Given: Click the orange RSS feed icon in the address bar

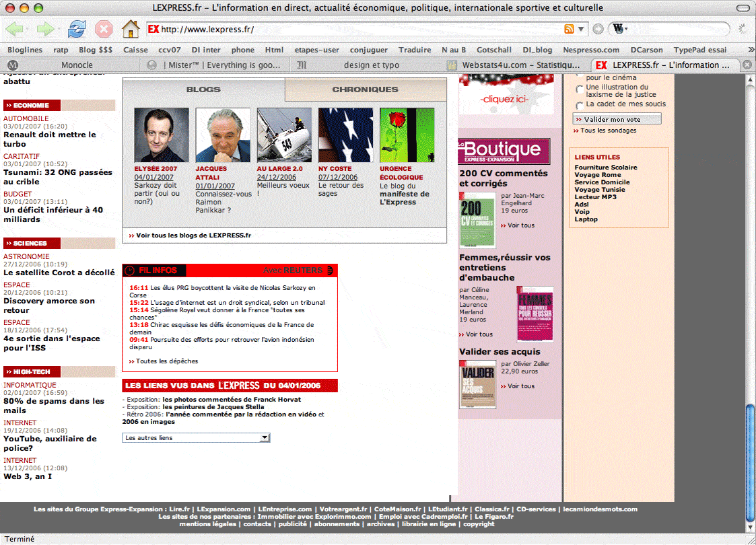Looking at the screenshot, I should coord(569,29).
